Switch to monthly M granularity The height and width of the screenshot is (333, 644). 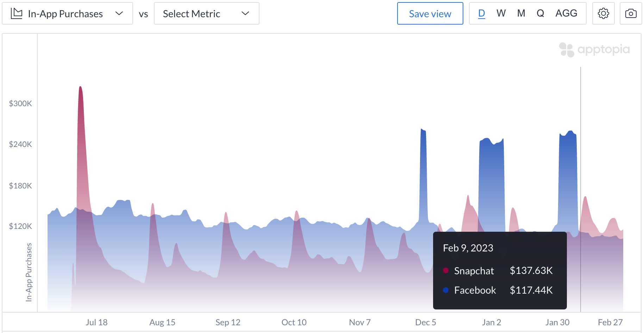coord(521,13)
